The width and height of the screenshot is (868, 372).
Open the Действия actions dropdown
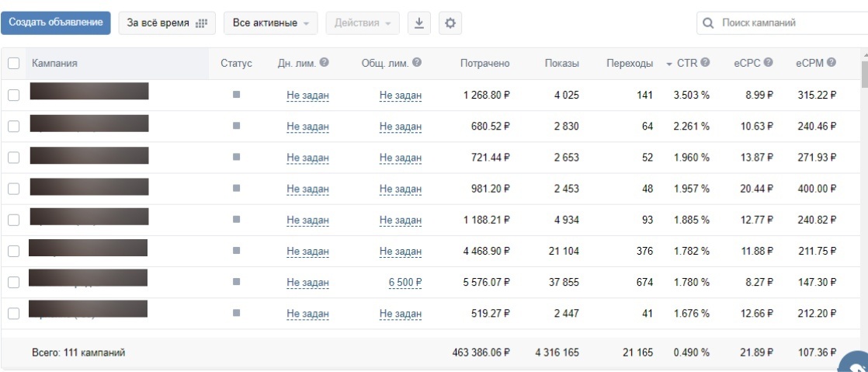pos(363,23)
